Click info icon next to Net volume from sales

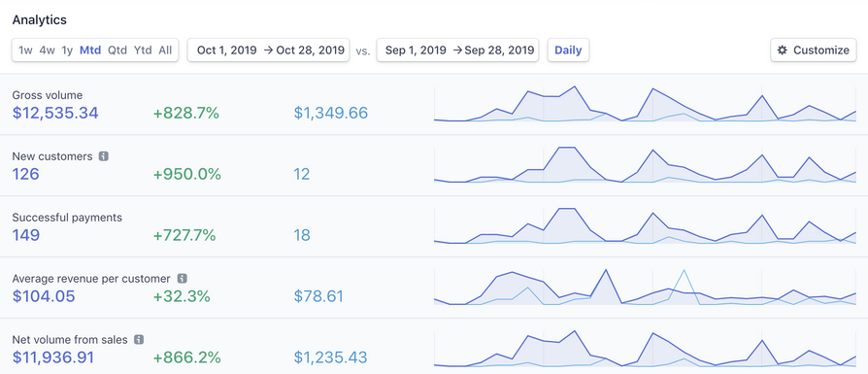point(139,339)
